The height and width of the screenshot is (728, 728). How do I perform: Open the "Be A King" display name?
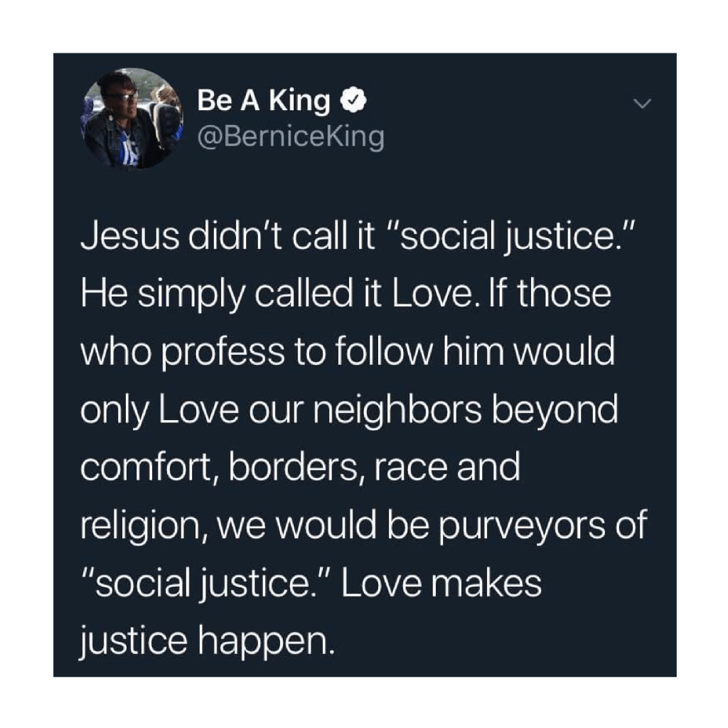click(264, 102)
